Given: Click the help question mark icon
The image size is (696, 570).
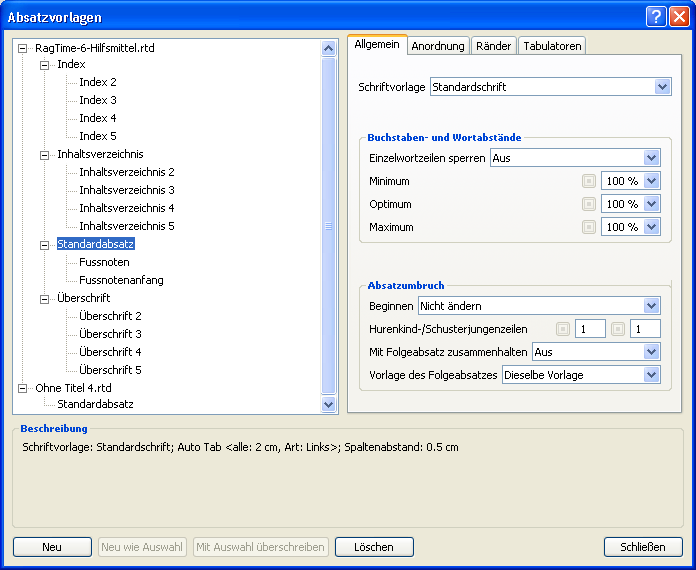Looking at the screenshot, I should point(656,17).
